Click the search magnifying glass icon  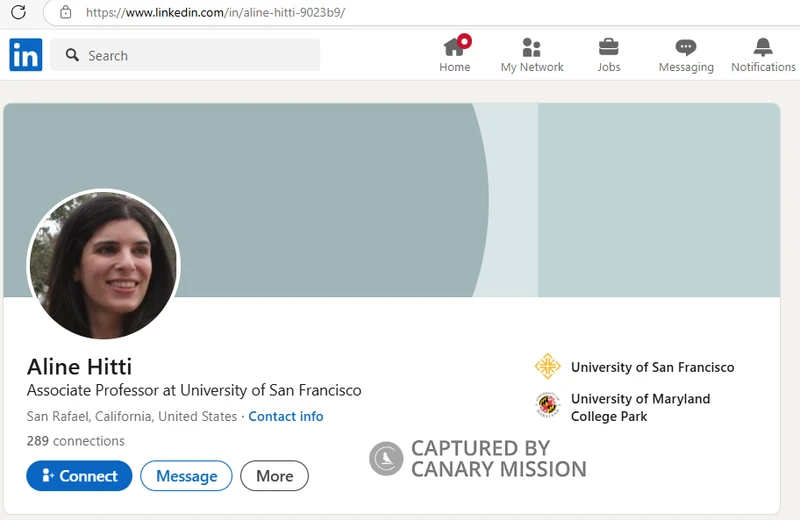[x=72, y=56]
